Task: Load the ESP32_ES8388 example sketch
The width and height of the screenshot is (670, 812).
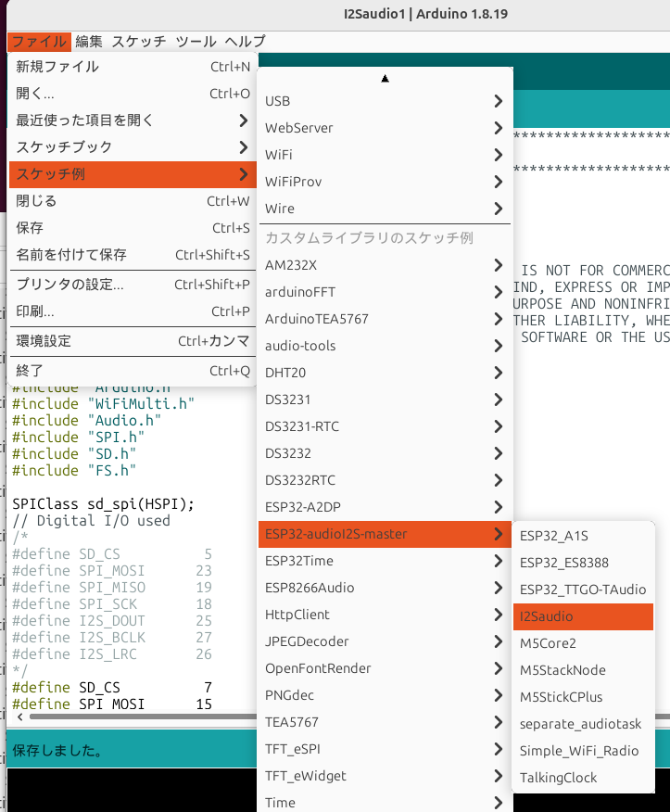Action: 584,564
